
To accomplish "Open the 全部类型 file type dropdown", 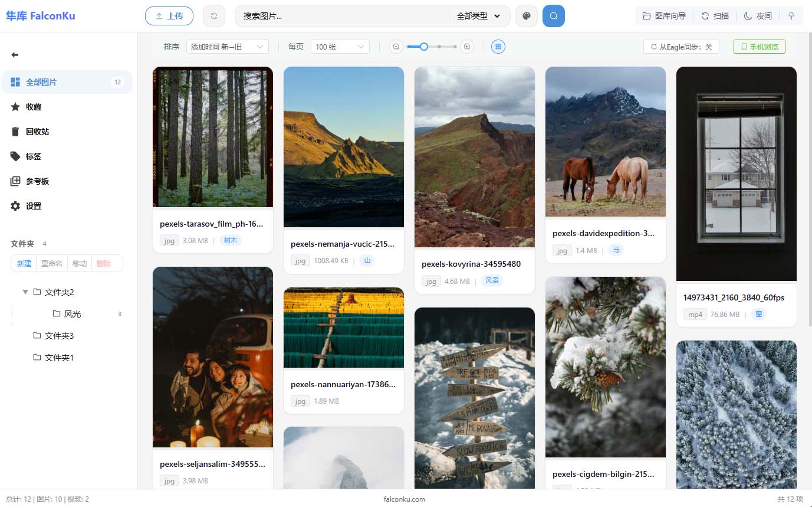I will click(x=478, y=16).
